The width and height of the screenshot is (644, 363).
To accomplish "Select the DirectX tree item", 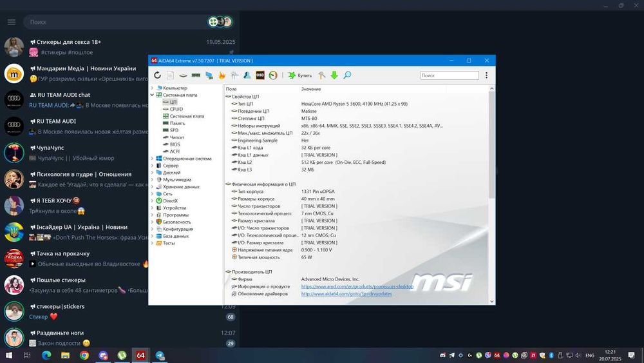I will click(170, 201).
